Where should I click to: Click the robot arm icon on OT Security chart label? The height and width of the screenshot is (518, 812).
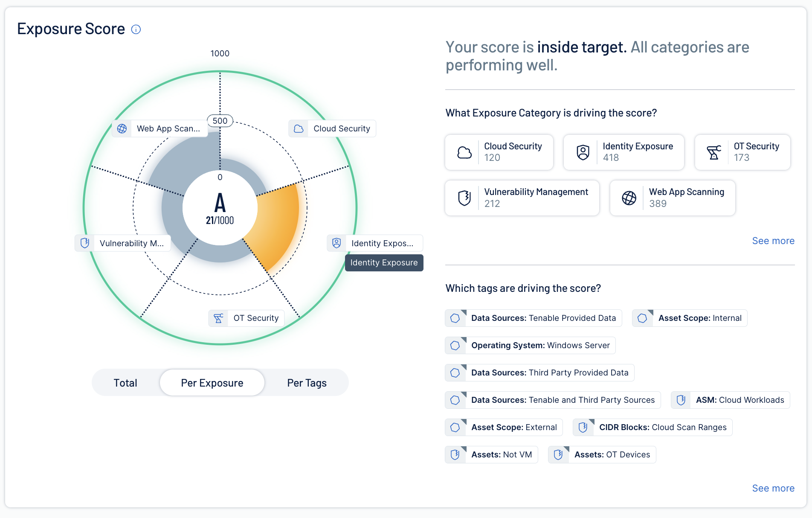pyautogui.click(x=218, y=318)
